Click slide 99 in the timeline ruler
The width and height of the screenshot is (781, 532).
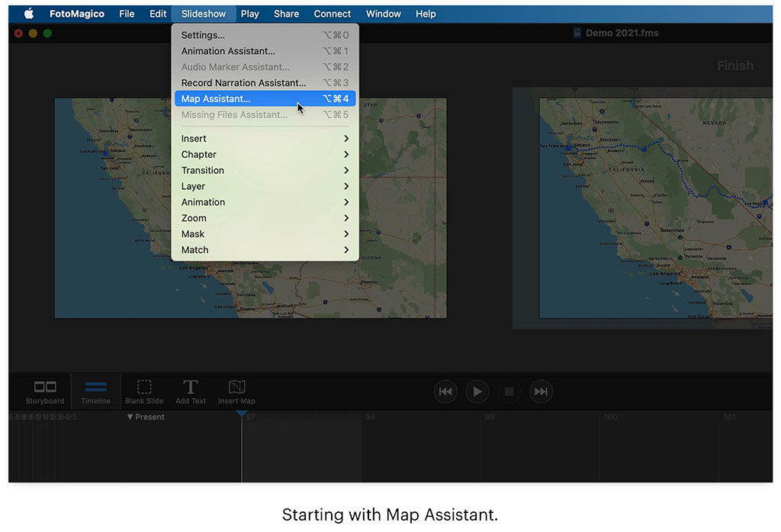490,417
